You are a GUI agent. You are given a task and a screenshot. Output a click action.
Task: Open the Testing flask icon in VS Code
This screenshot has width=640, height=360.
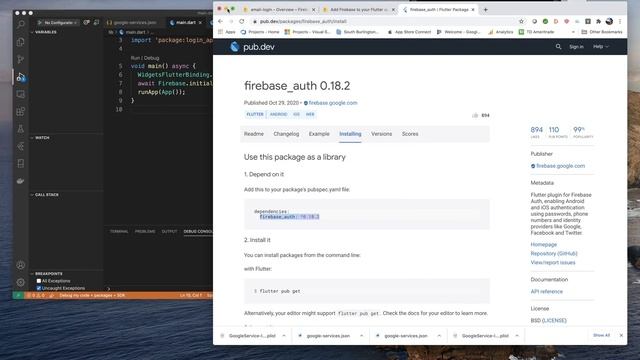pyautogui.click(x=20, y=129)
